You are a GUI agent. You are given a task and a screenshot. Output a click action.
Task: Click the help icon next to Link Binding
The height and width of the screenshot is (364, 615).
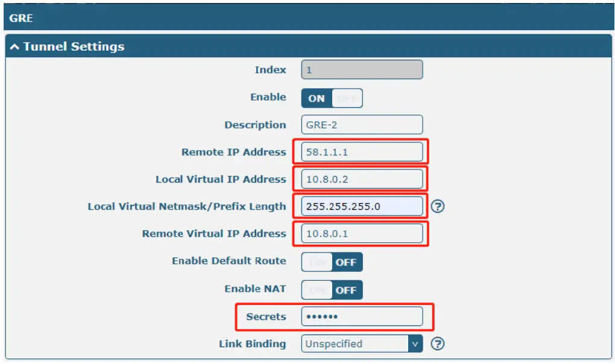(x=439, y=344)
